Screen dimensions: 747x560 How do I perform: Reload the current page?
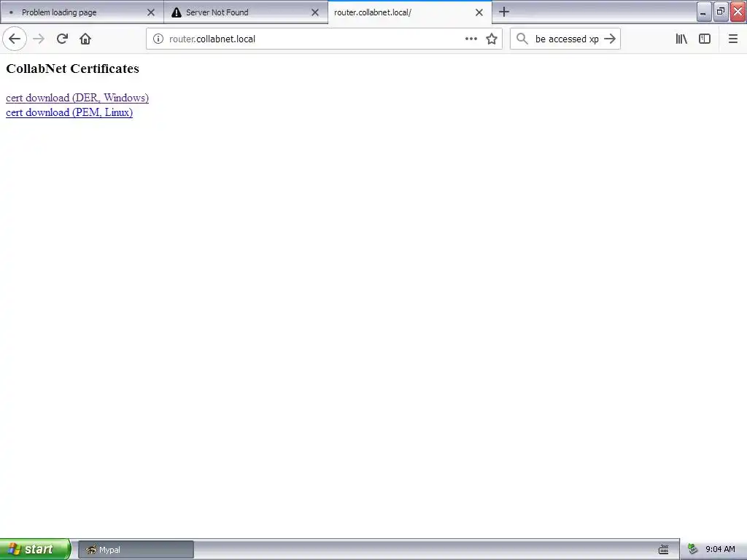[62, 39]
